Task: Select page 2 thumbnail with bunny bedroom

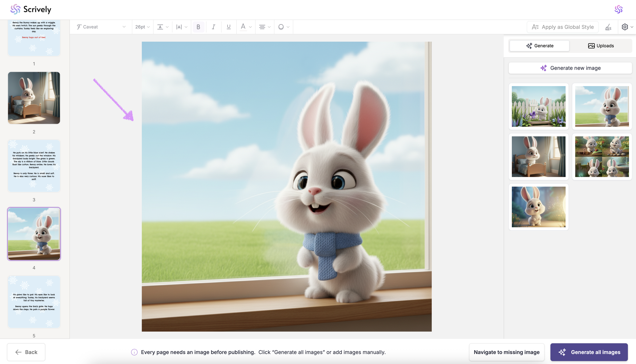Action: tap(34, 98)
